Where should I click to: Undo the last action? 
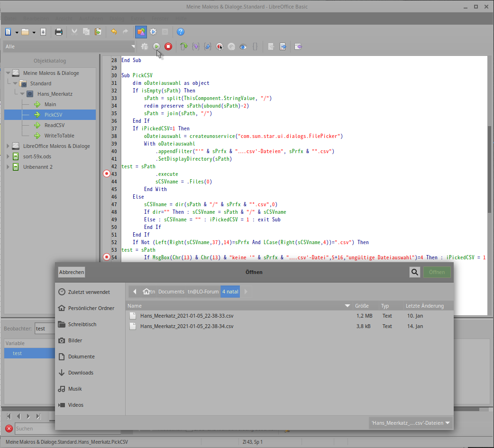(x=114, y=32)
